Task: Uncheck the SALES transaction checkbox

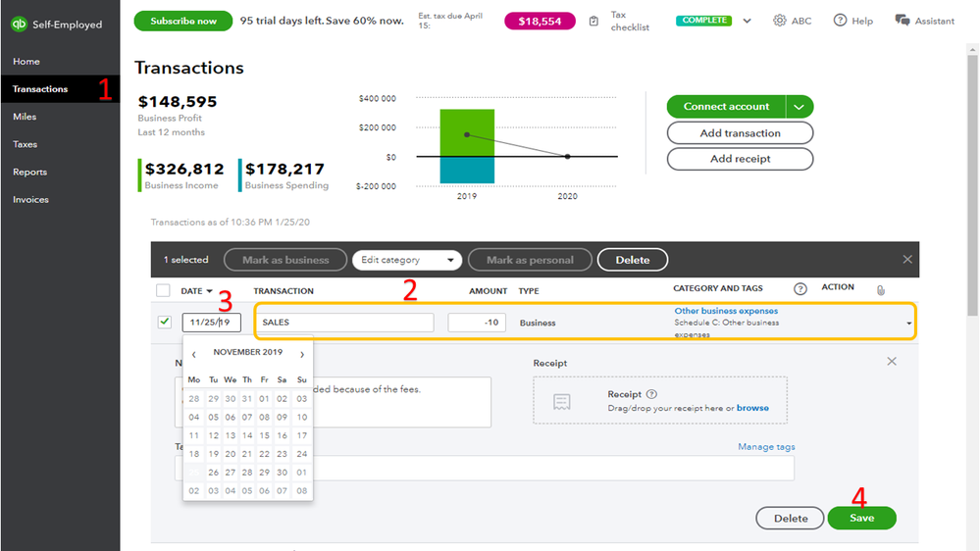Action: (x=165, y=322)
